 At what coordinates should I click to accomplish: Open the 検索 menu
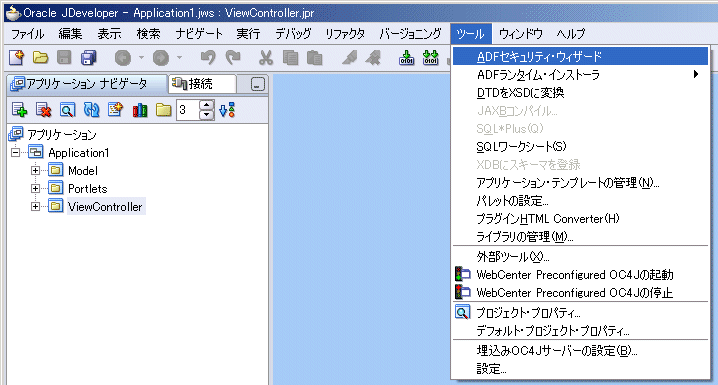pos(148,34)
